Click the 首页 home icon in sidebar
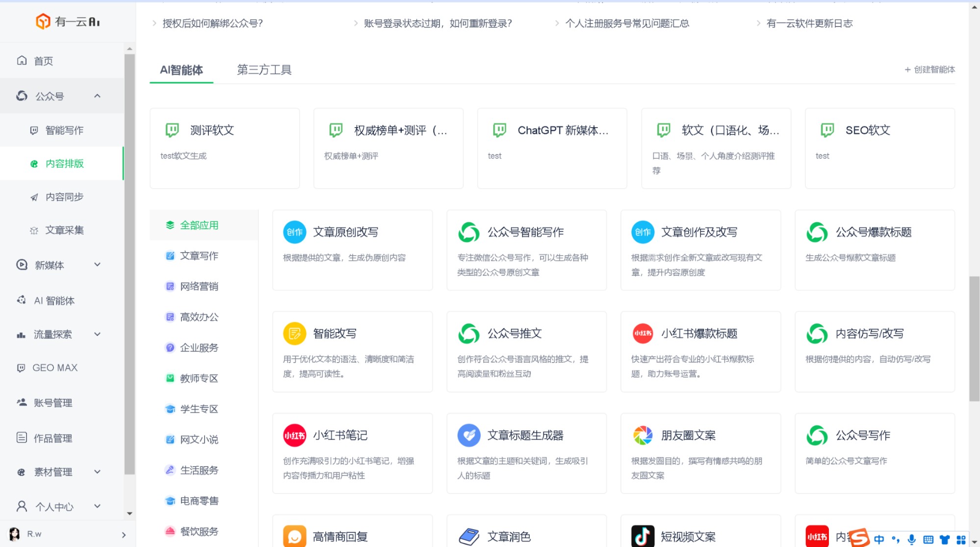Viewport: 980px width, 547px height. pos(22,60)
